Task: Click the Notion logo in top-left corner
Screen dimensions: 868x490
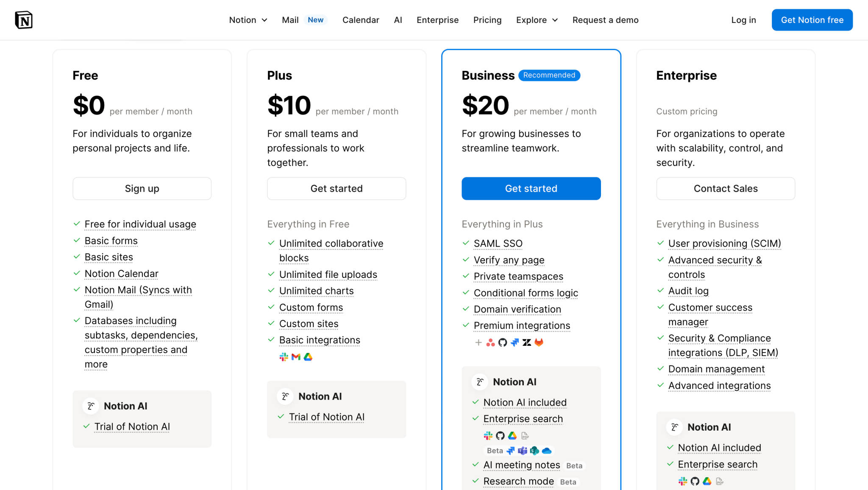Action: tap(24, 20)
